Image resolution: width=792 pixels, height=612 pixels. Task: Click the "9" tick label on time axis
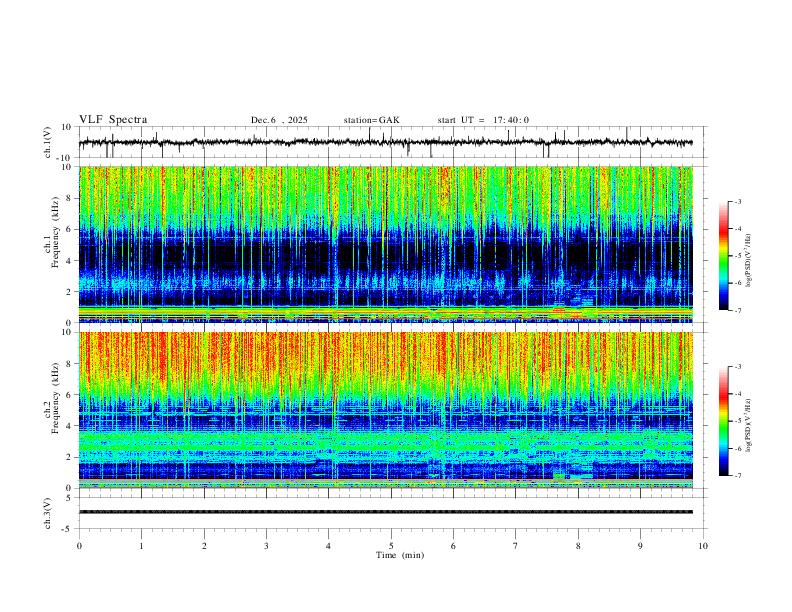pyautogui.click(x=640, y=546)
